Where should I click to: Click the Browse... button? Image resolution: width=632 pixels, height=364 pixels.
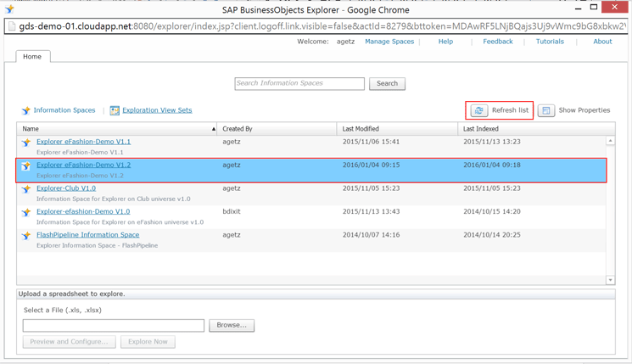232,325
